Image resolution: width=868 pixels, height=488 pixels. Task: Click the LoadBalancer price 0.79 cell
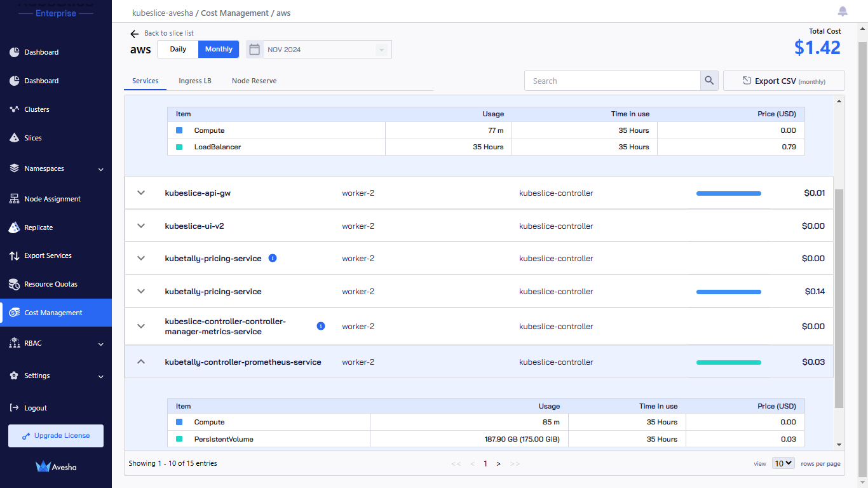click(x=731, y=147)
